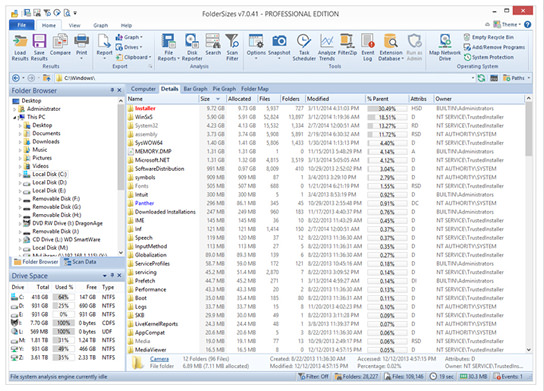Open the Compare results tool
The height and width of the screenshot is (391, 544).
point(60,45)
